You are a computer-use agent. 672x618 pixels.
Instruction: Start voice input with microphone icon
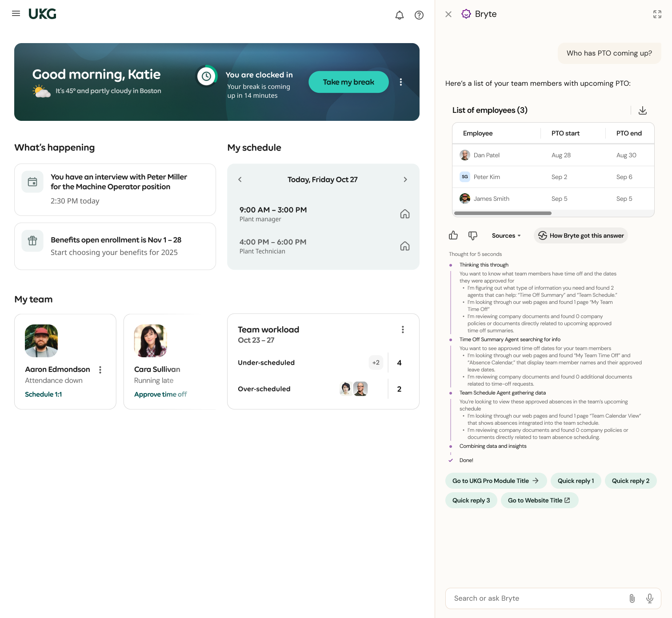650,598
